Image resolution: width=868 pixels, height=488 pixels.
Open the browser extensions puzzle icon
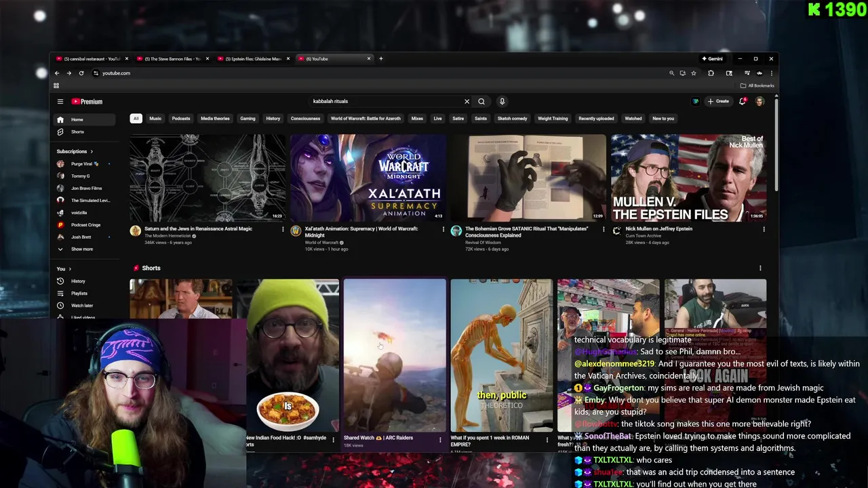(x=711, y=73)
